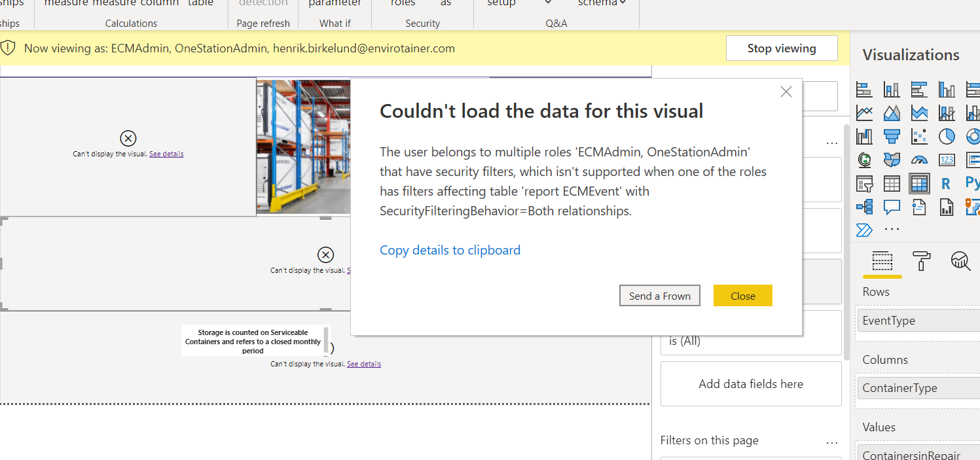
Task: Click the Visualizations pane title
Action: coord(911,55)
